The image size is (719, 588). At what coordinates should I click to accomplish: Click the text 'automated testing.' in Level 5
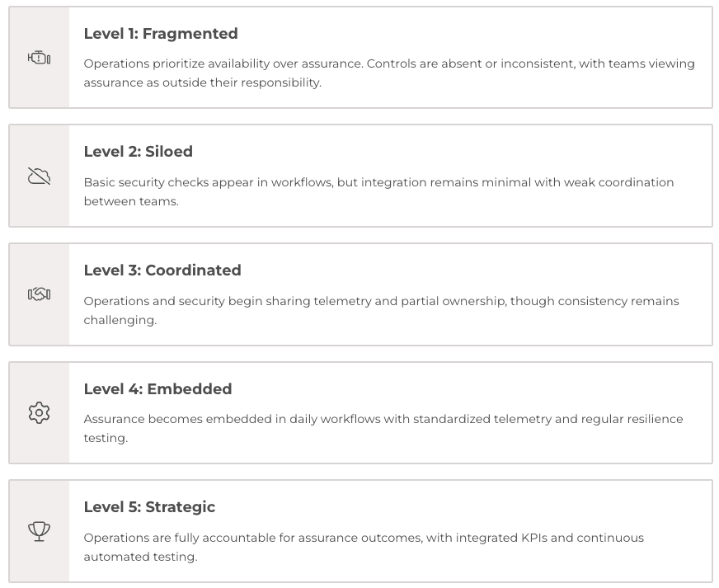coord(140,557)
